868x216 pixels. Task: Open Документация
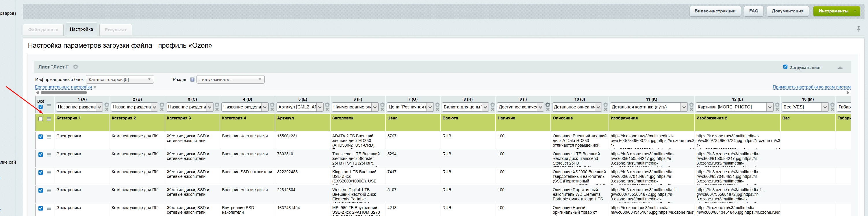[x=787, y=11]
